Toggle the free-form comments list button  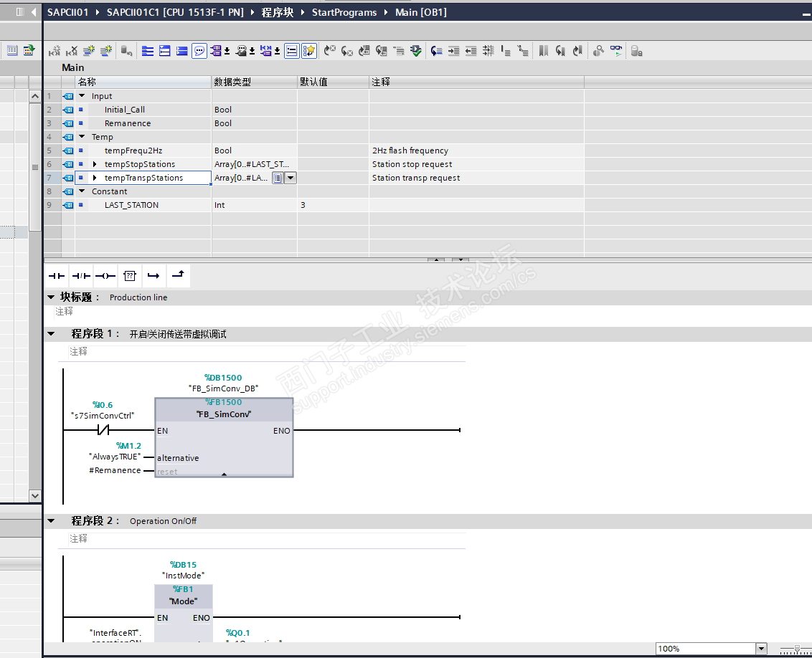(x=292, y=51)
